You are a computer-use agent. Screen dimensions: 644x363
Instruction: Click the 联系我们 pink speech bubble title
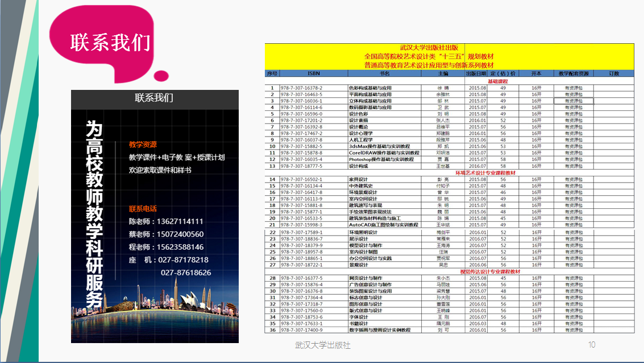[x=110, y=42]
